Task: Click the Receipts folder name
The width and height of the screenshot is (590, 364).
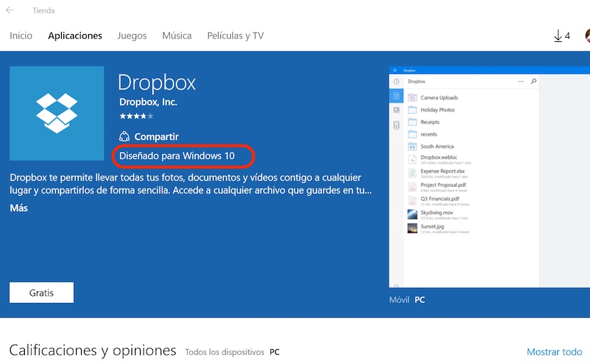Action: tap(430, 122)
